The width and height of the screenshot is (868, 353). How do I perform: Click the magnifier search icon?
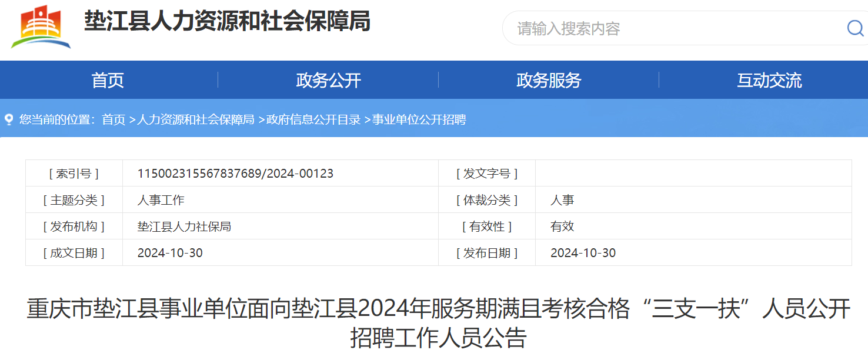(x=854, y=28)
